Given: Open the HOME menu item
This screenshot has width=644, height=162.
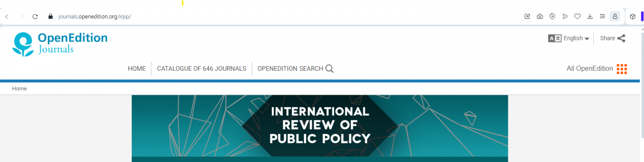Looking at the screenshot, I should (137, 68).
